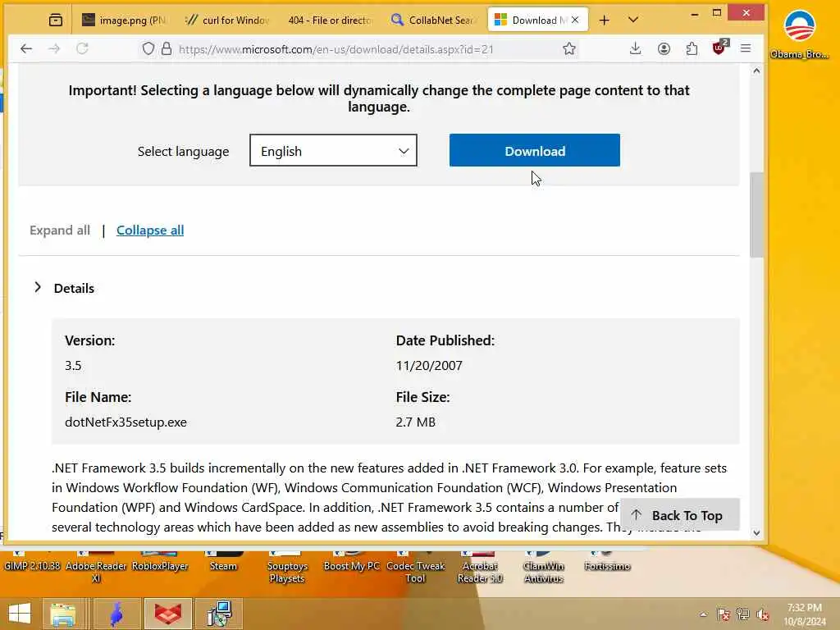
Task: Click the 2.7 MB file size value
Action: 416,422
